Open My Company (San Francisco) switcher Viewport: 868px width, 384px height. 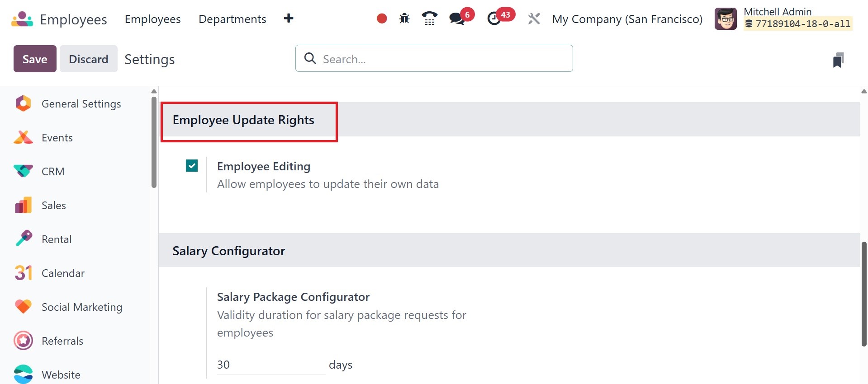(627, 19)
